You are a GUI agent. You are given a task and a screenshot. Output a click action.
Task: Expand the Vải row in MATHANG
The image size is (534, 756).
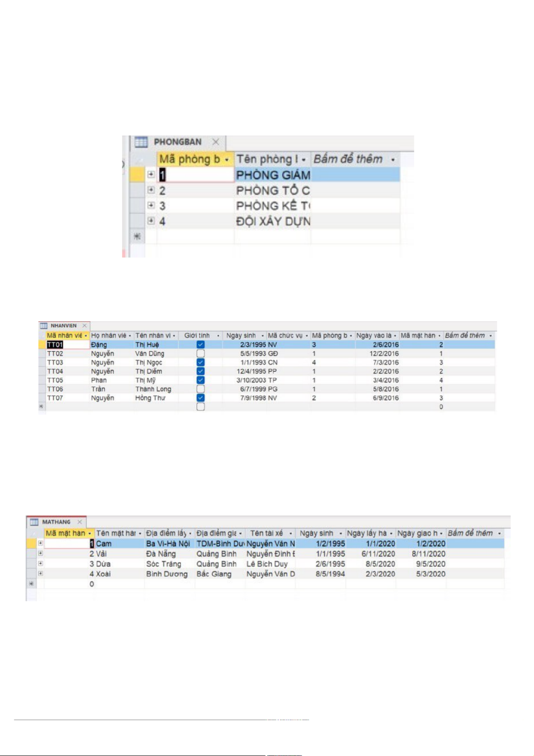(x=40, y=554)
